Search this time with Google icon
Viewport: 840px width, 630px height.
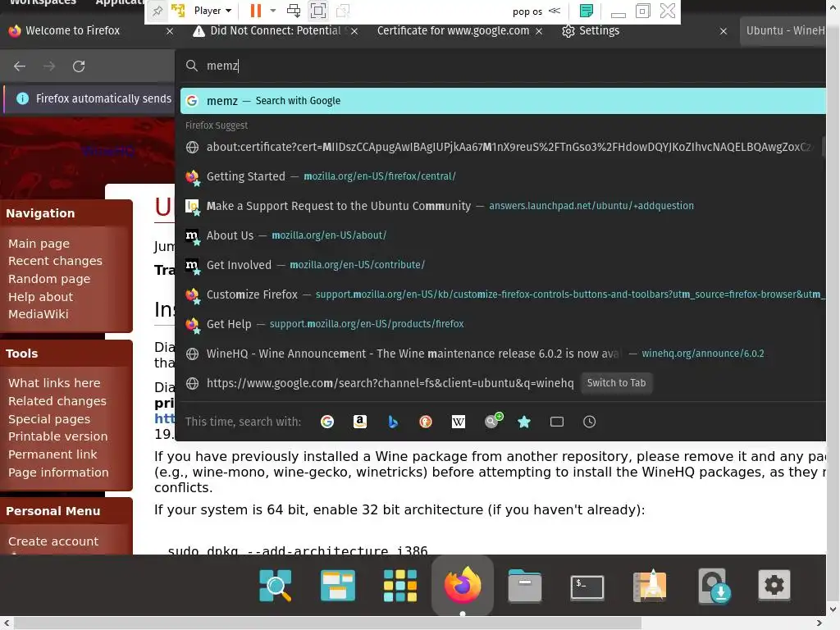[x=326, y=422]
